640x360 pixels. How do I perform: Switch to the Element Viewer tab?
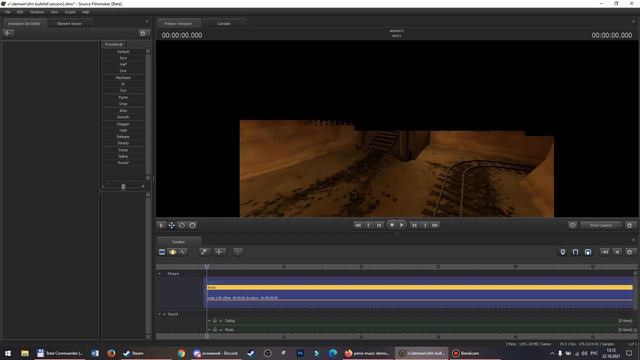tap(69, 24)
